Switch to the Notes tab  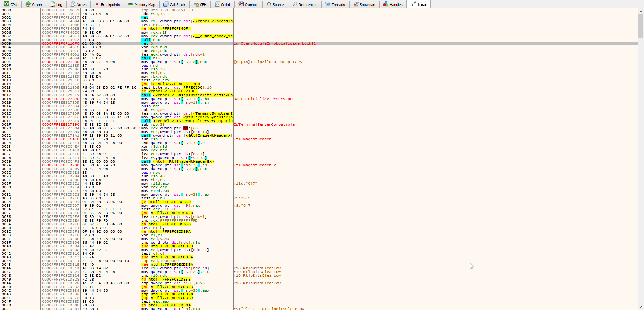coord(78,4)
